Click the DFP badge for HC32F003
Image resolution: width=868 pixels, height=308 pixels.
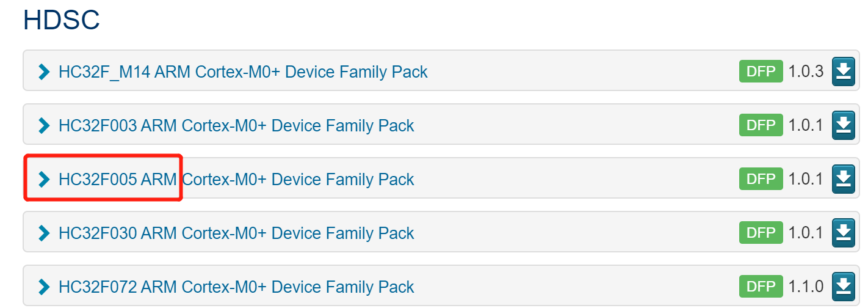point(761,125)
